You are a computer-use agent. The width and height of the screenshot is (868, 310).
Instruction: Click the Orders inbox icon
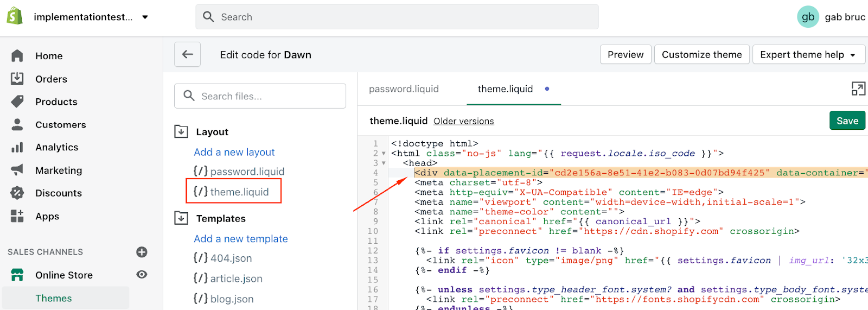tap(17, 79)
